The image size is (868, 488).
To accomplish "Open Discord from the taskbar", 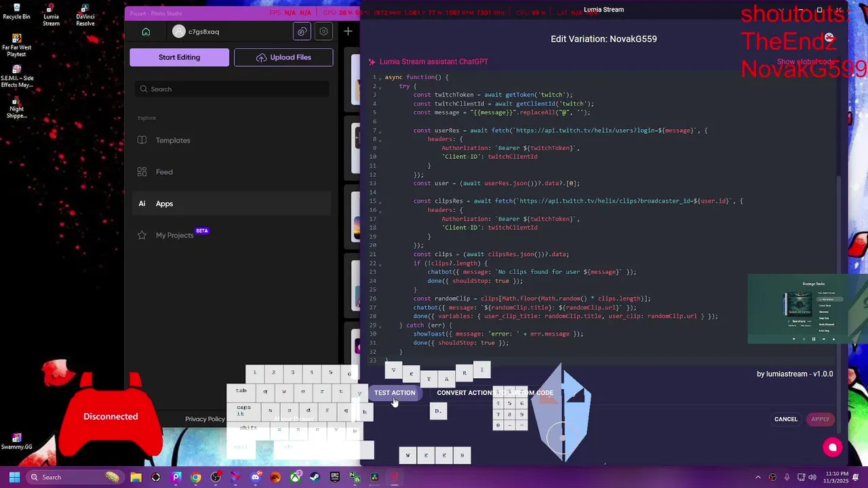I will (x=256, y=477).
